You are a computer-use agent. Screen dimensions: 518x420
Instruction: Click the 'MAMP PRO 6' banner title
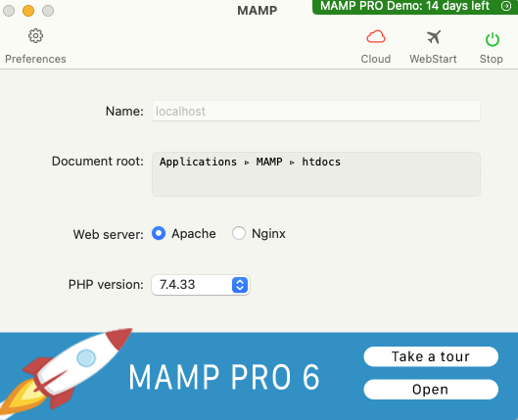[x=224, y=377]
